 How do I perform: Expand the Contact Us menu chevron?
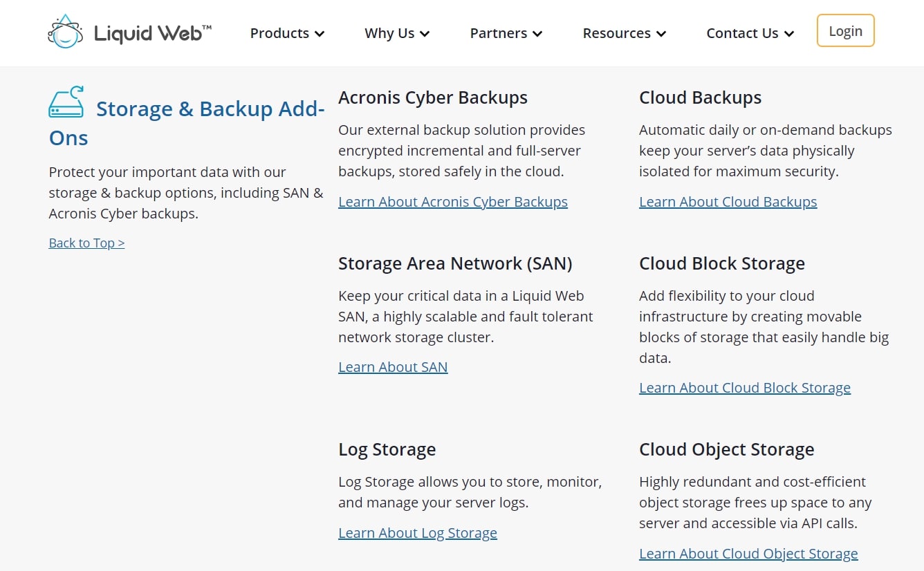point(789,34)
